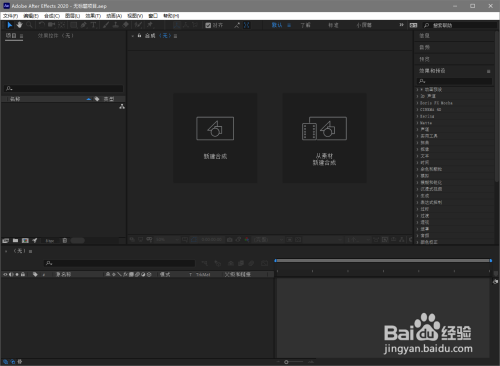Click the 新建合成 new composition button

tap(215, 138)
